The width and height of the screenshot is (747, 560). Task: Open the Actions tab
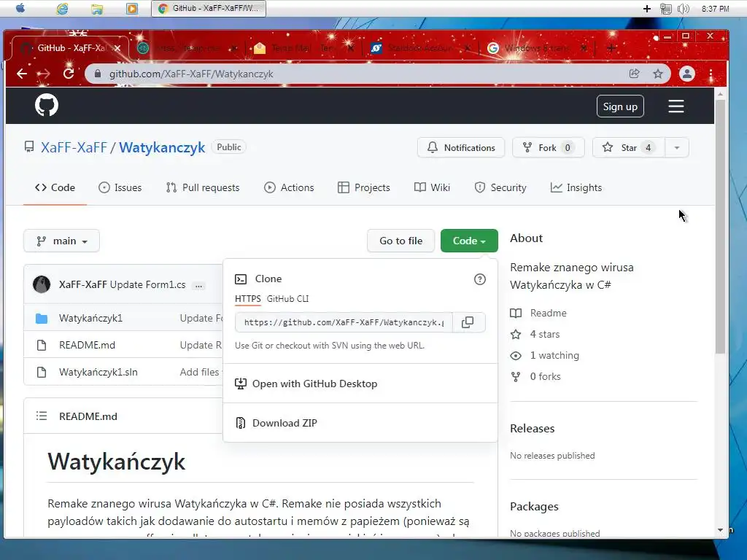(289, 187)
